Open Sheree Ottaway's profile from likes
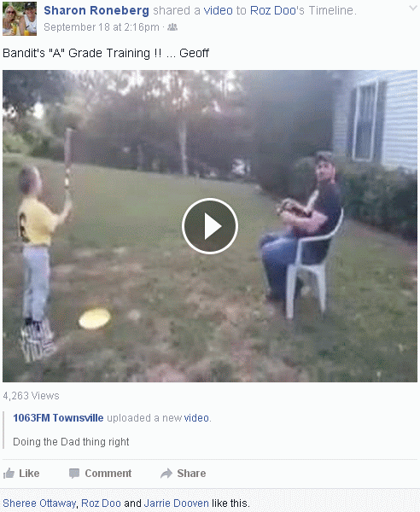420x512 pixels. point(39,503)
